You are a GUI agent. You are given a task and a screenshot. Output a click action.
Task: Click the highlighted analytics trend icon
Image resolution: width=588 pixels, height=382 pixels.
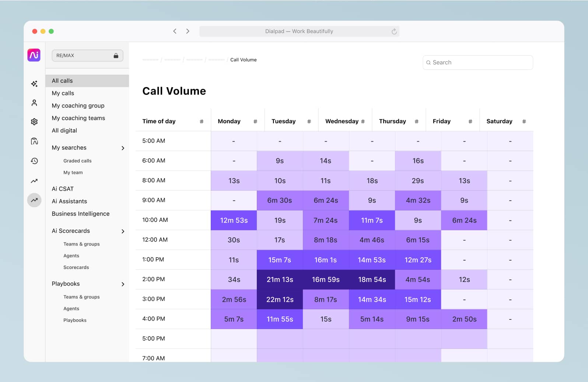[x=34, y=200]
